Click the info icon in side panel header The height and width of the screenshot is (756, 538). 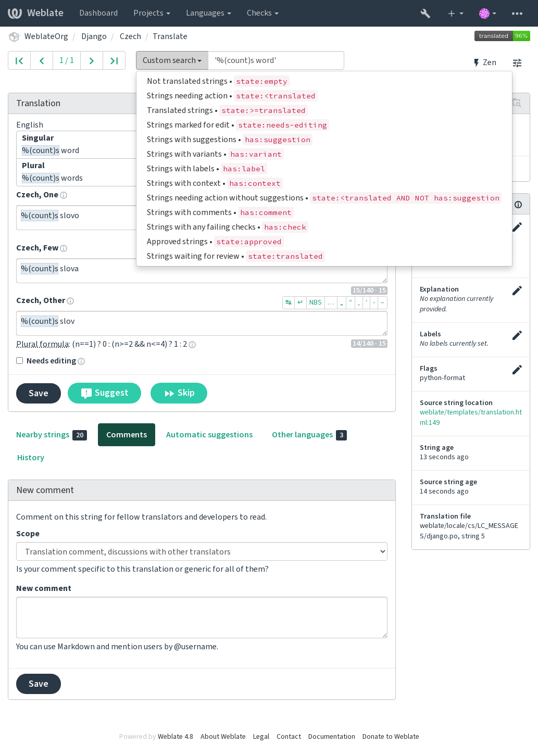[x=518, y=205]
